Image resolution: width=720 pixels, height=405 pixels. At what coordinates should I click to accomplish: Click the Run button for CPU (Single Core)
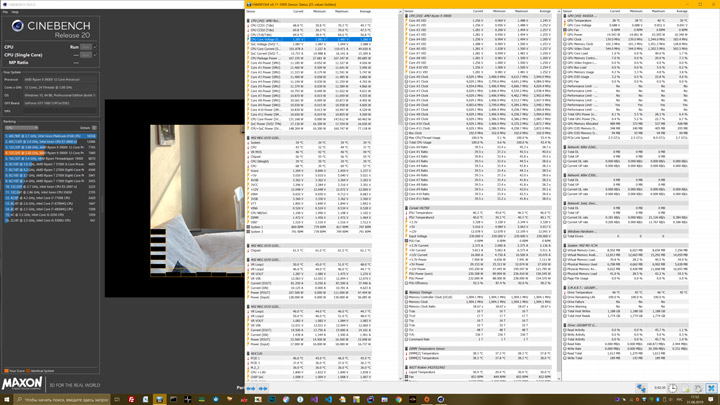pyautogui.click(x=86, y=55)
